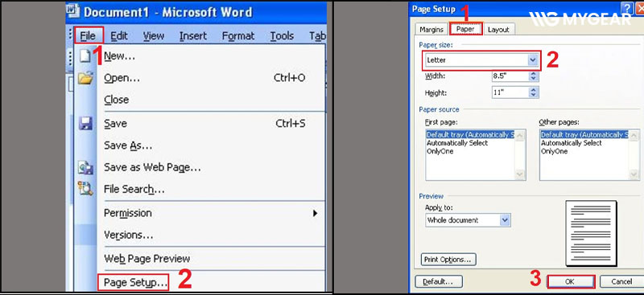Increase the Width spinner value
644x295 pixels.
pyautogui.click(x=534, y=73)
